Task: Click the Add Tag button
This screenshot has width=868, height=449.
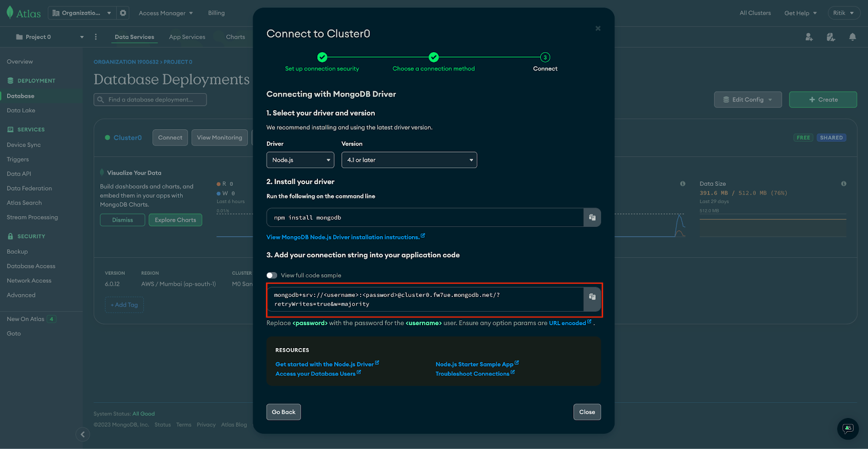Action: click(x=124, y=305)
